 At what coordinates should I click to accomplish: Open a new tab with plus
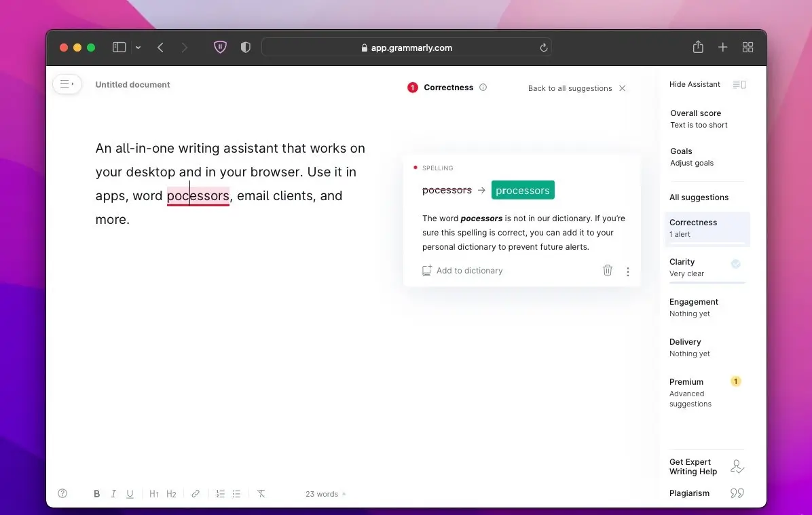coord(723,47)
